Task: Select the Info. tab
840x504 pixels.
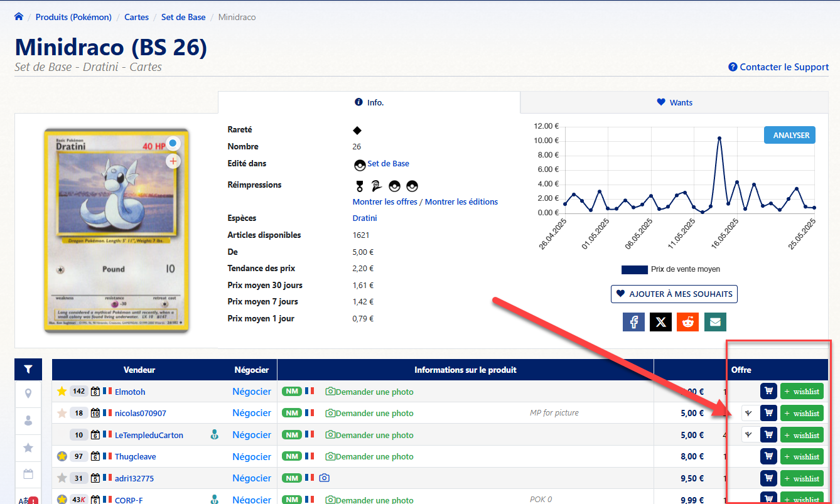Action: coord(369,102)
